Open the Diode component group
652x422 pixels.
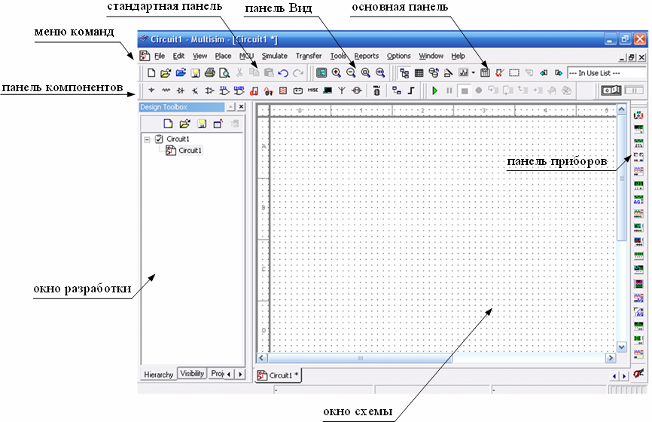click(180, 90)
